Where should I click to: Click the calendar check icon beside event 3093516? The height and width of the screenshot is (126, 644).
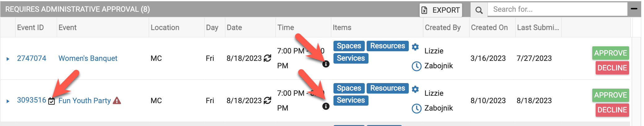point(52,101)
